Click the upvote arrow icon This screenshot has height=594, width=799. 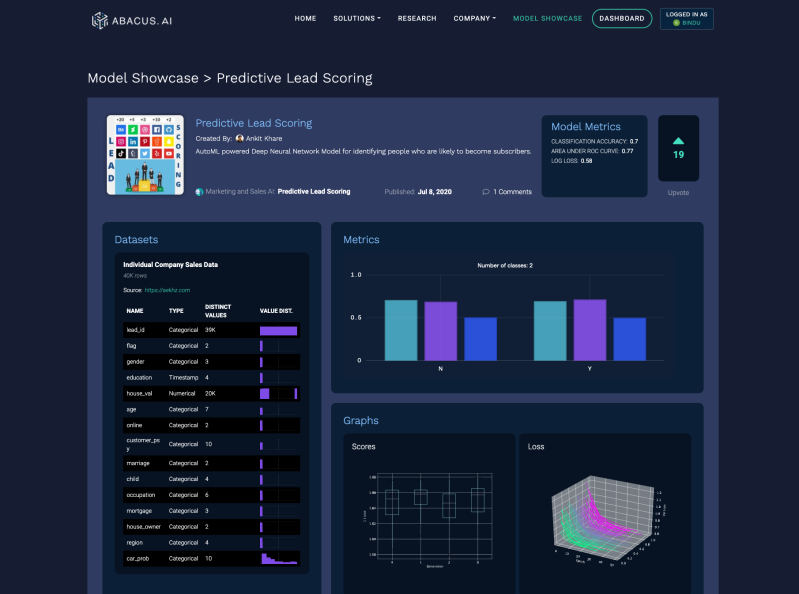pos(678,141)
